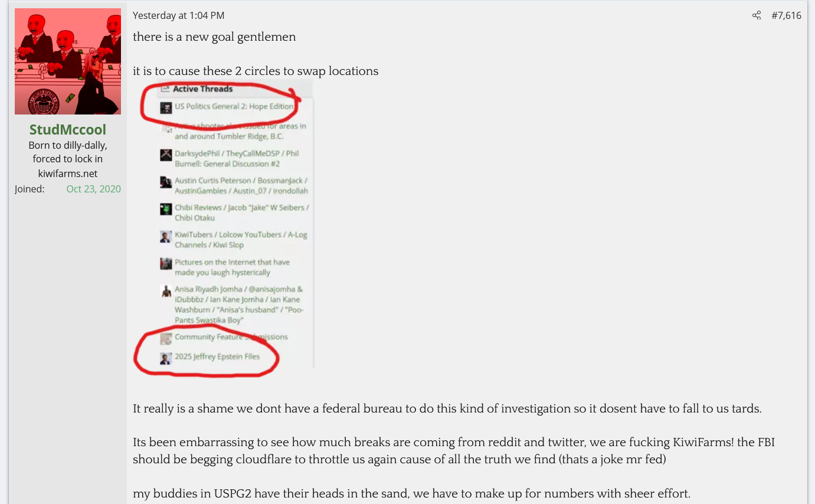Open the Yesterday at 1:04 PM timestamp
815x504 pixels.
point(178,15)
